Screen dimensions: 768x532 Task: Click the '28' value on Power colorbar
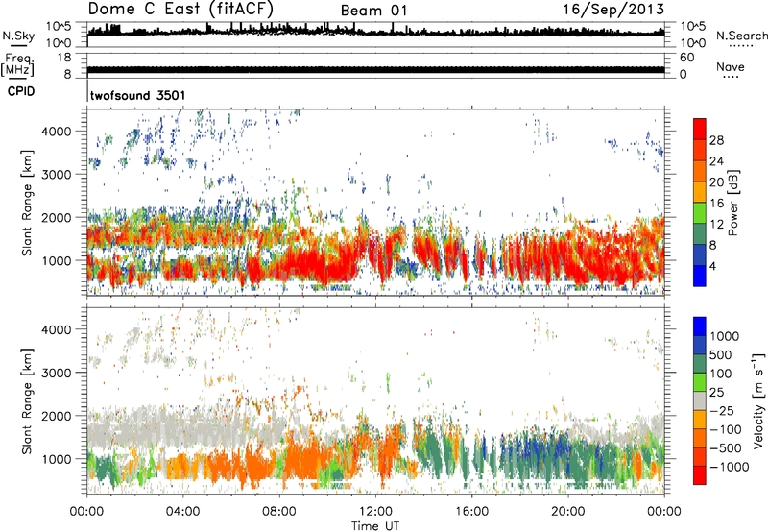(x=716, y=140)
